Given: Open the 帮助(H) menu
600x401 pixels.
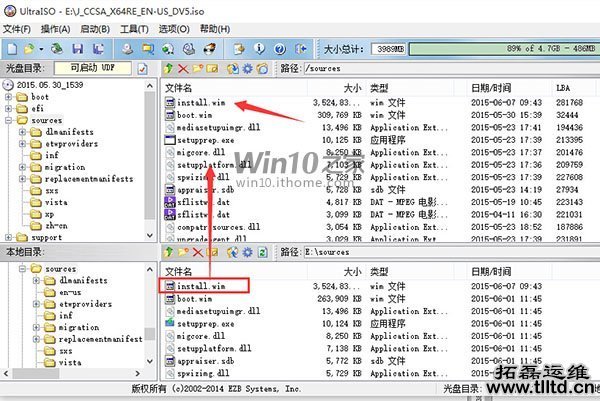Looking at the screenshot, I should click(x=215, y=29).
